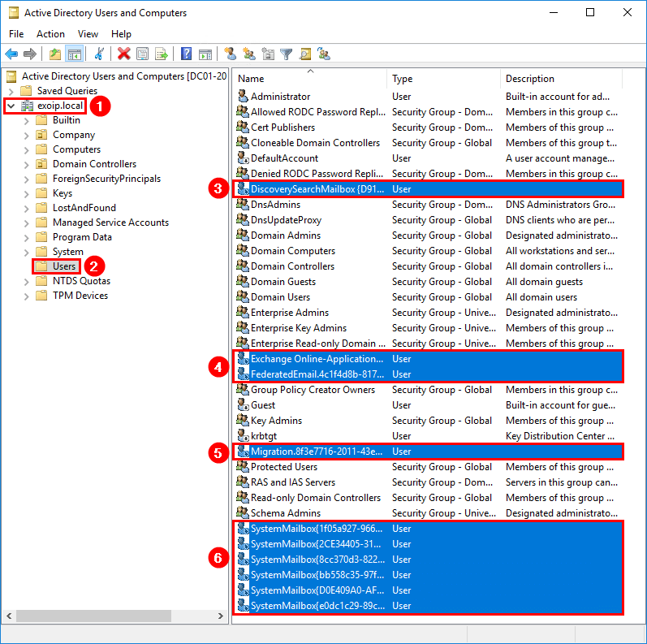Screen dimensions: 647x644
Task: Select the DnsUpdateProxy group row
Action: (x=428, y=220)
